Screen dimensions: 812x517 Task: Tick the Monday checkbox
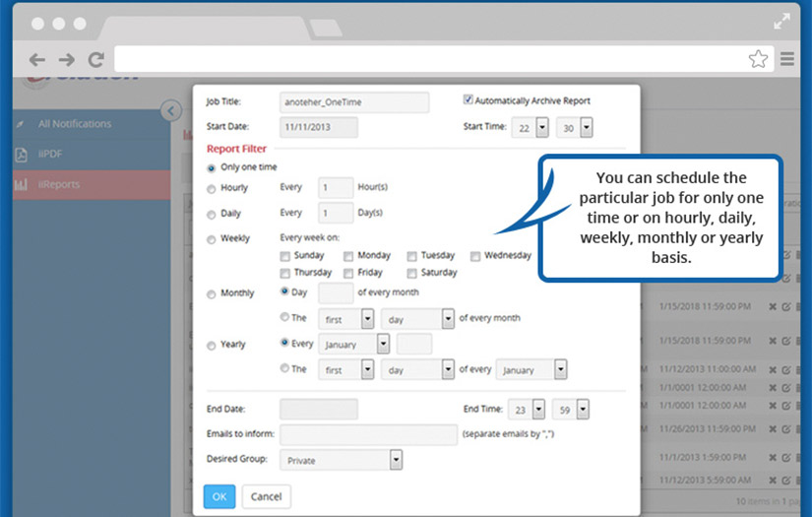click(348, 256)
